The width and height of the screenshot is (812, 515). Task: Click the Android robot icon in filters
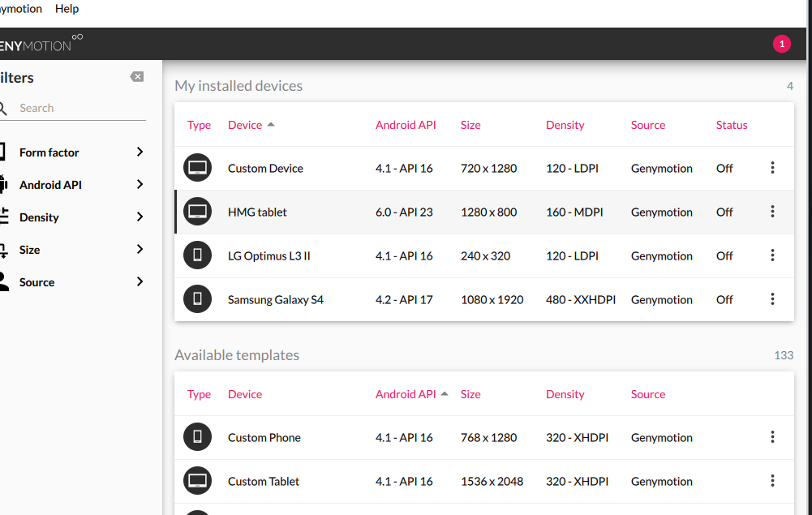click(x=3, y=184)
